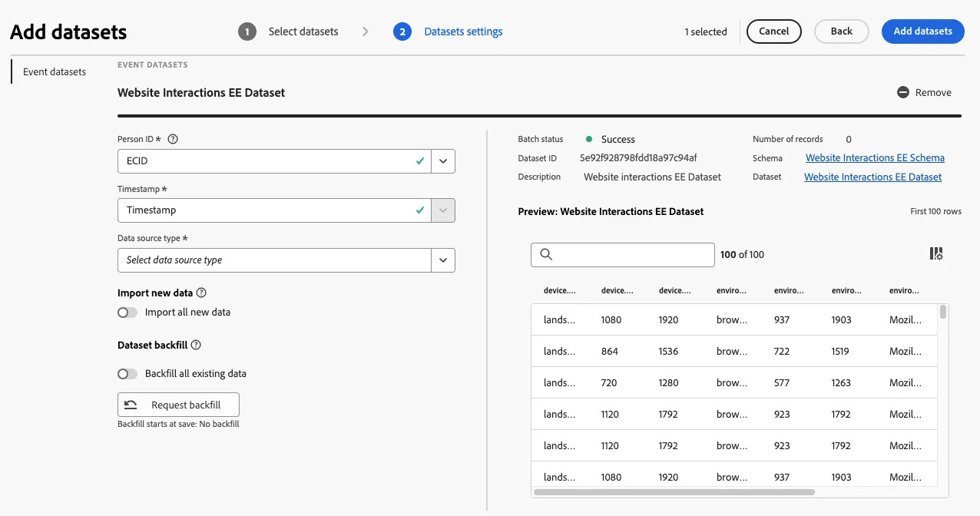Open the Event datasets sidebar tab

(x=55, y=71)
